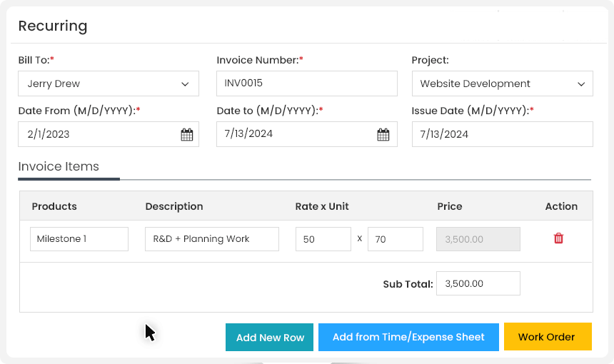Click the Recurring section heading
The height and width of the screenshot is (364, 614).
click(53, 26)
